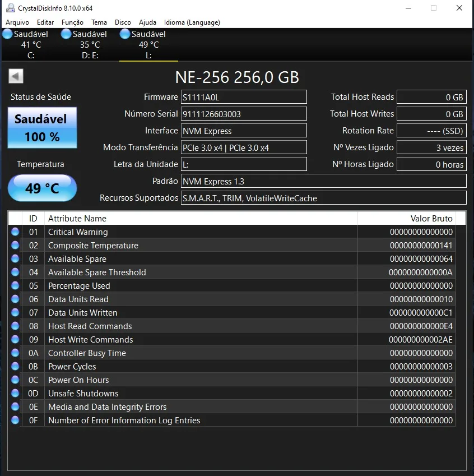This screenshot has height=476, width=474.
Task: Open the Editar menu
Action: (x=45, y=22)
